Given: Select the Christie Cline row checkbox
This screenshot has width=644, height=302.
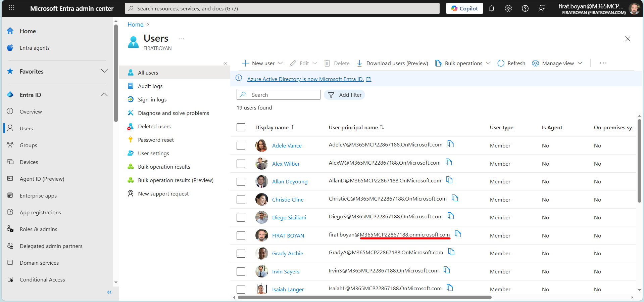Looking at the screenshot, I should tap(241, 200).
